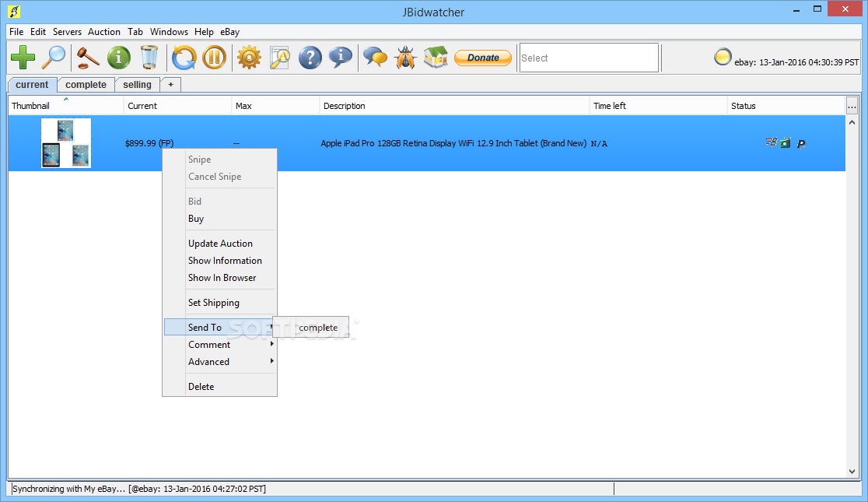Screen dimensions: 868x502
Task: Switch to the current tab
Action: (x=32, y=85)
